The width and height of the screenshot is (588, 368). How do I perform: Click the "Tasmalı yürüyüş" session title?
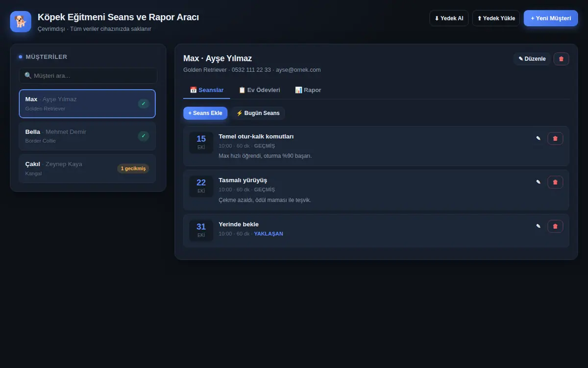coord(243,180)
